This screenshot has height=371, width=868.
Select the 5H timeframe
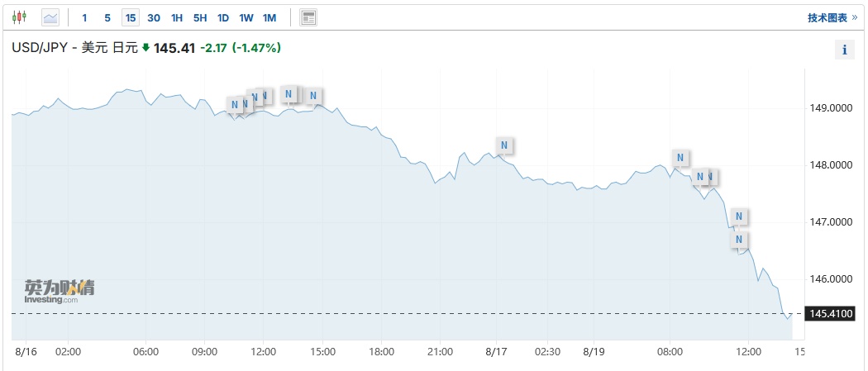click(200, 17)
